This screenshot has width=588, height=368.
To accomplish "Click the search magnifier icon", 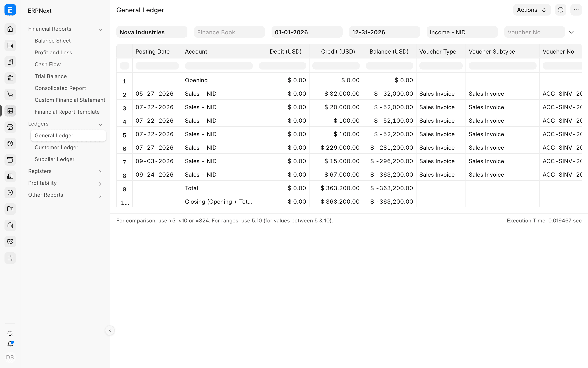I will point(10,333).
